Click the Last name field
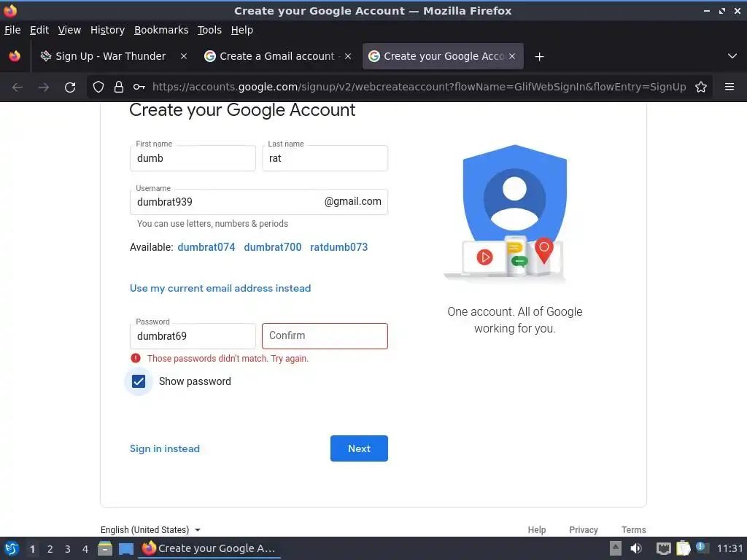The height and width of the screenshot is (560, 747). [x=325, y=158]
